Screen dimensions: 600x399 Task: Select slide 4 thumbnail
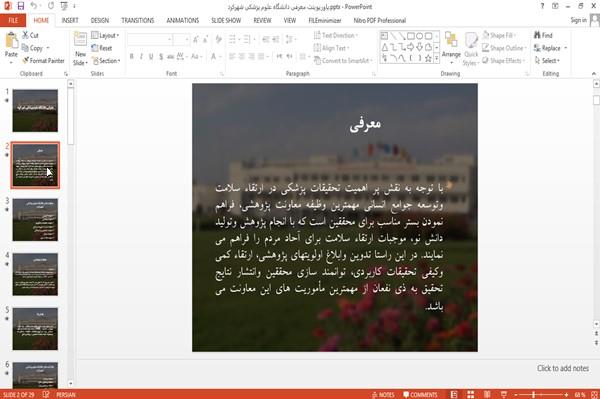[x=35, y=274]
